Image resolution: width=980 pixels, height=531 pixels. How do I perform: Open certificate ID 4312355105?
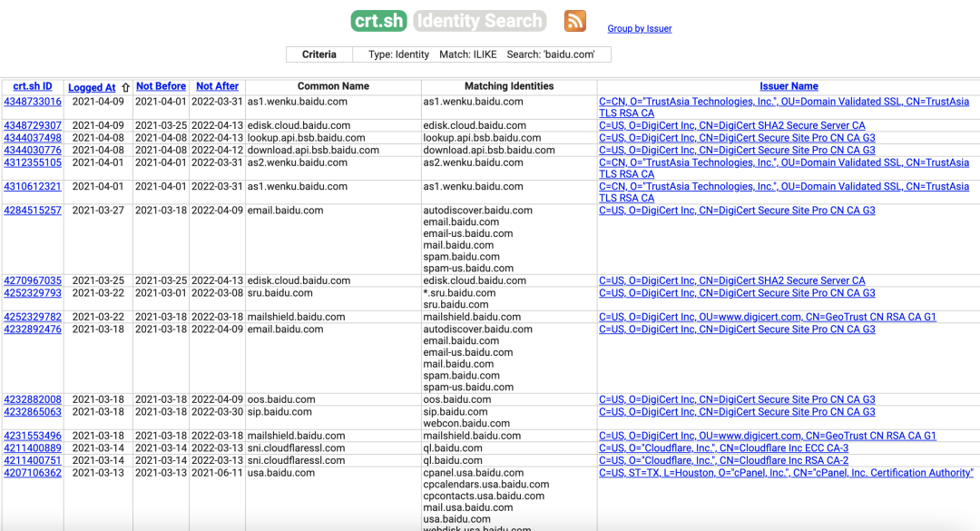click(x=33, y=162)
